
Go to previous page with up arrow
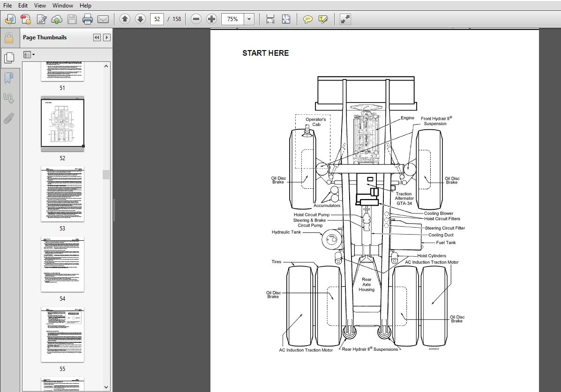pyautogui.click(x=125, y=19)
